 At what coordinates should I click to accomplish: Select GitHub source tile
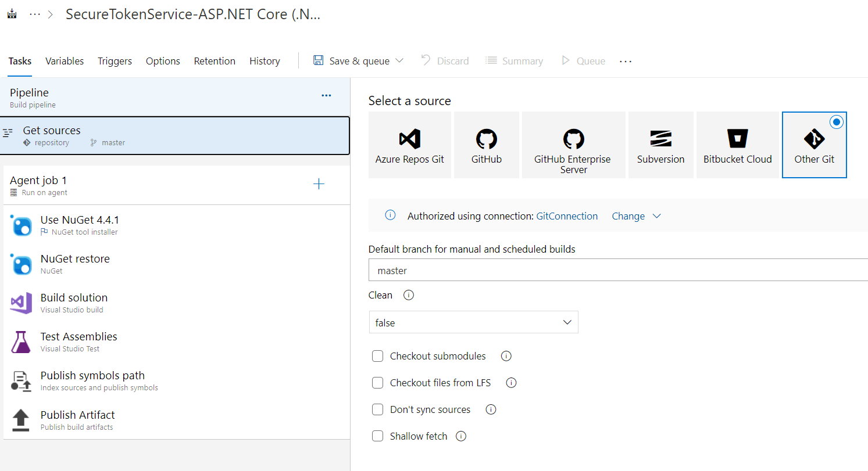click(x=487, y=145)
